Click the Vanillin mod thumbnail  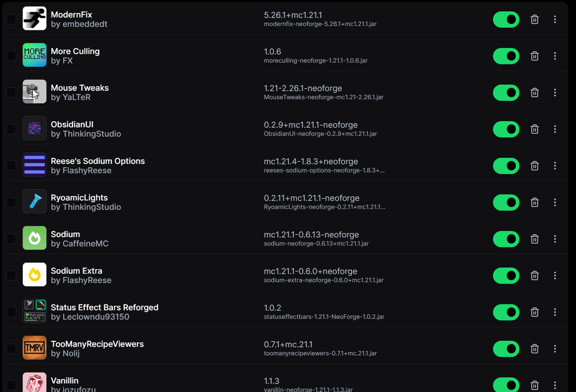pos(35,383)
